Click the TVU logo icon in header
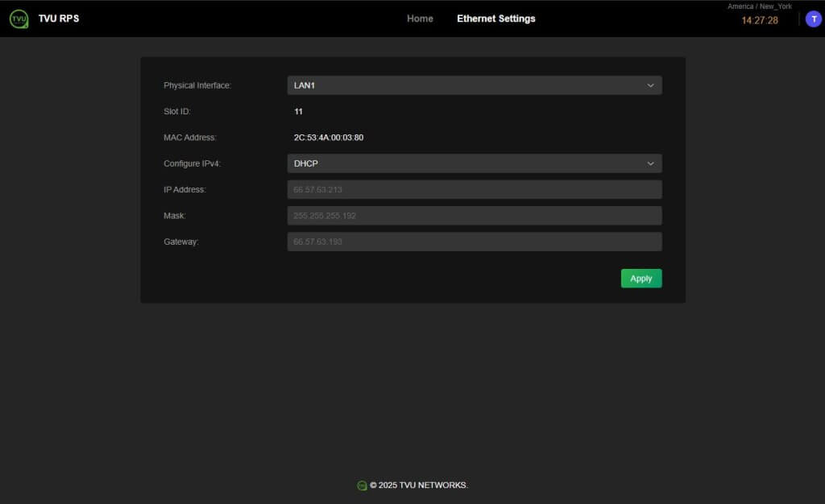This screenshot has height=504, width=825. (x=19, y=19)
